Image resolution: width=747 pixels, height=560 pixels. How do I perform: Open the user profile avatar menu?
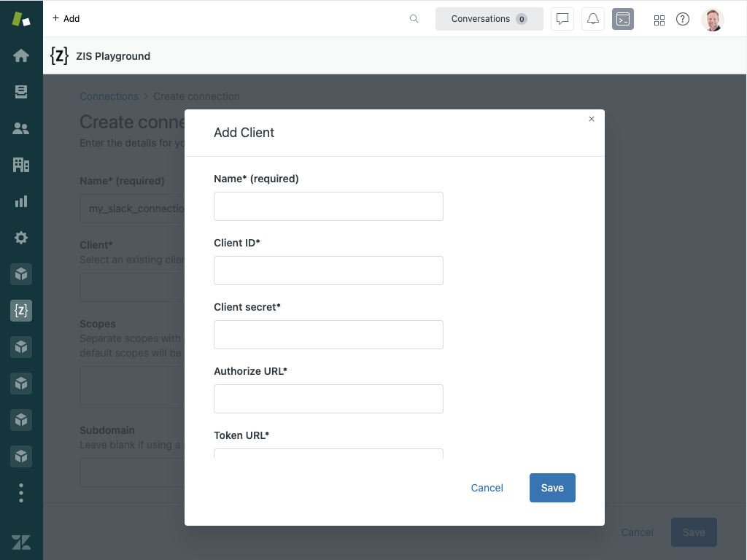coord(712,20)
